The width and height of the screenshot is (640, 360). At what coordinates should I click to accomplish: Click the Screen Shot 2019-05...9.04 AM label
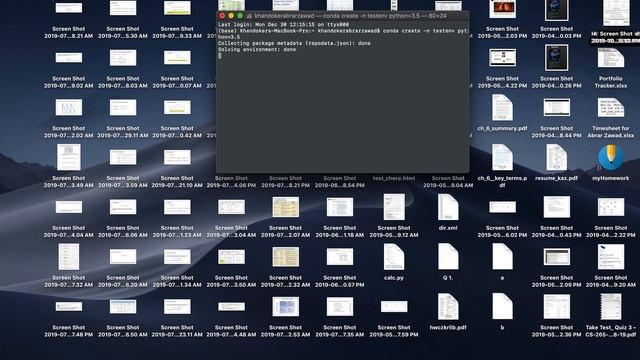coord(448,182)
